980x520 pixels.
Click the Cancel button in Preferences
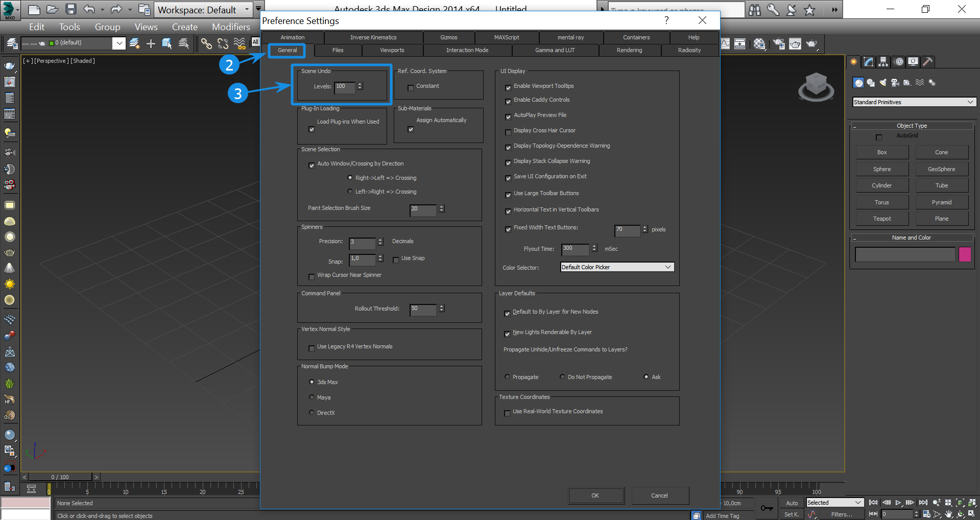click(659, 495)
